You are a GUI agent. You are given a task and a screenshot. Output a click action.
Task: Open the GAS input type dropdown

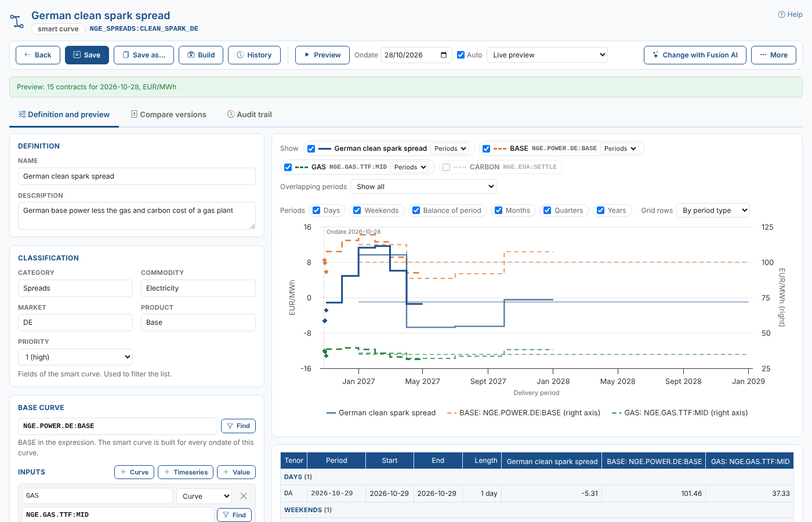(x=205, y=496)
